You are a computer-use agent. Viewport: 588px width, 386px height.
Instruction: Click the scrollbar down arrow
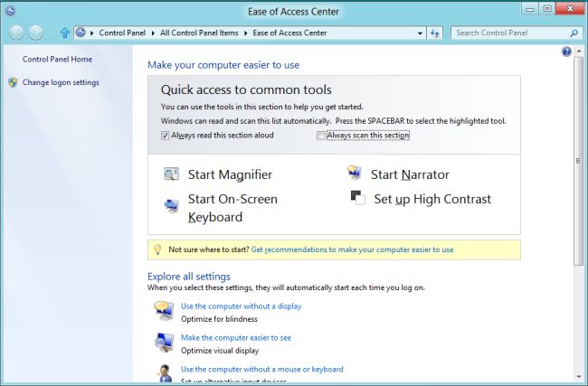578,377
